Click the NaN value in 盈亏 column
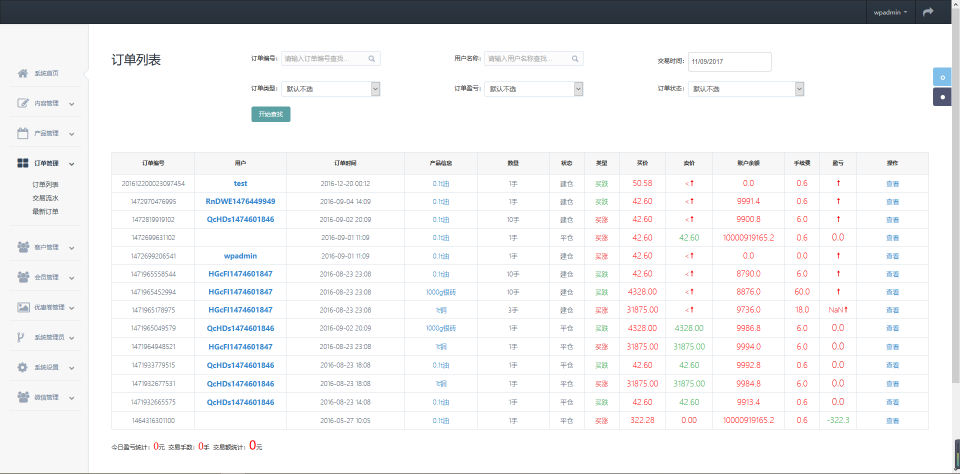 tap(836, 310)
